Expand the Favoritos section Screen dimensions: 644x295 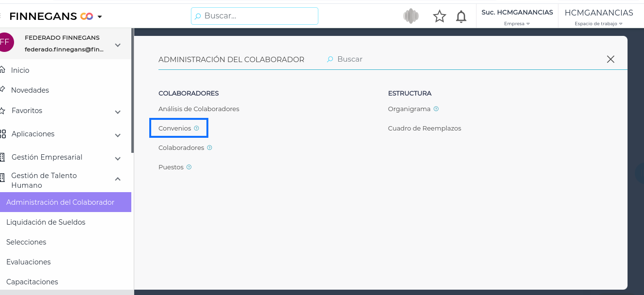[117, 112]
